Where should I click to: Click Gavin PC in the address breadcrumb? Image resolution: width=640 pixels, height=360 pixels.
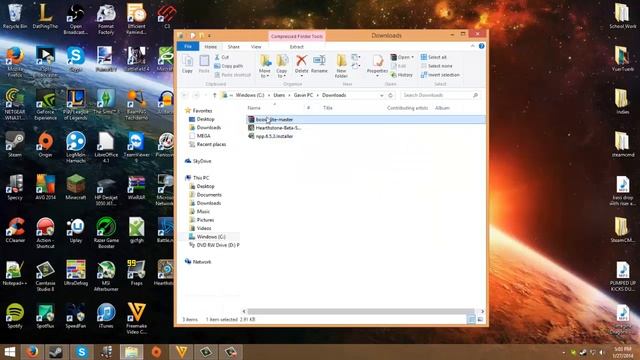tap(303, 95)
